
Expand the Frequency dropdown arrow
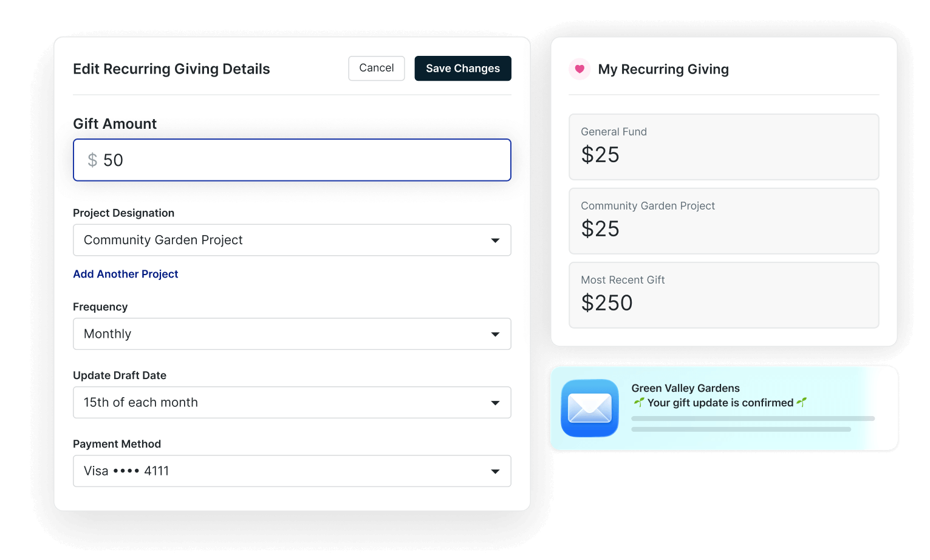tap(495, 334)
